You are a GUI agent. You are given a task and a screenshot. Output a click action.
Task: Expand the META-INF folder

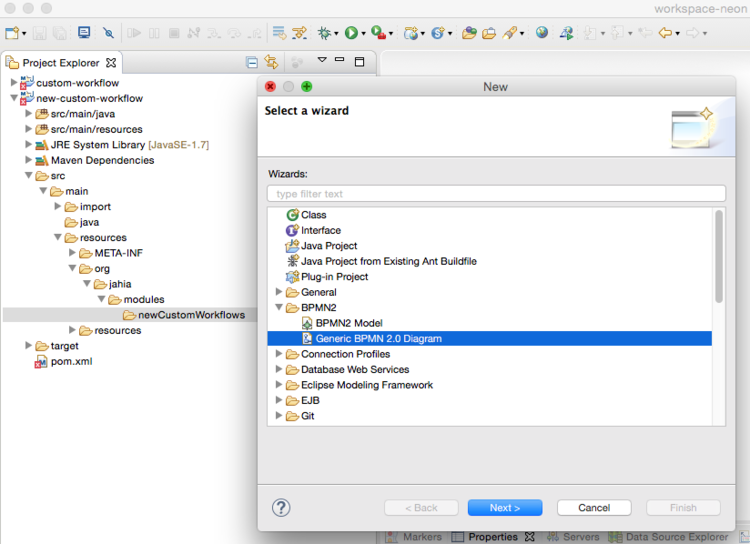[72, 252]
